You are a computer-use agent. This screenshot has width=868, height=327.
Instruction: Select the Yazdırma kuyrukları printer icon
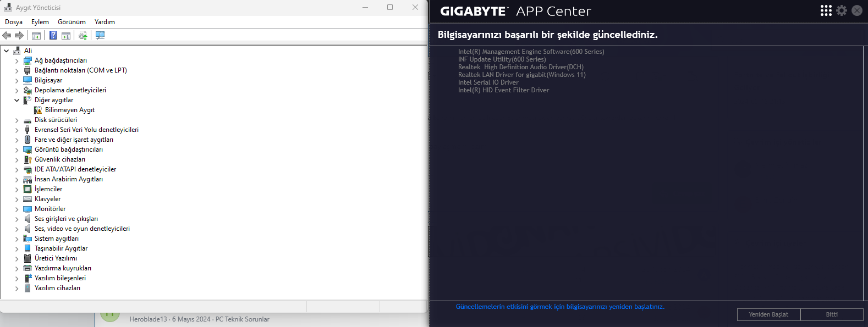coord(28,268)
